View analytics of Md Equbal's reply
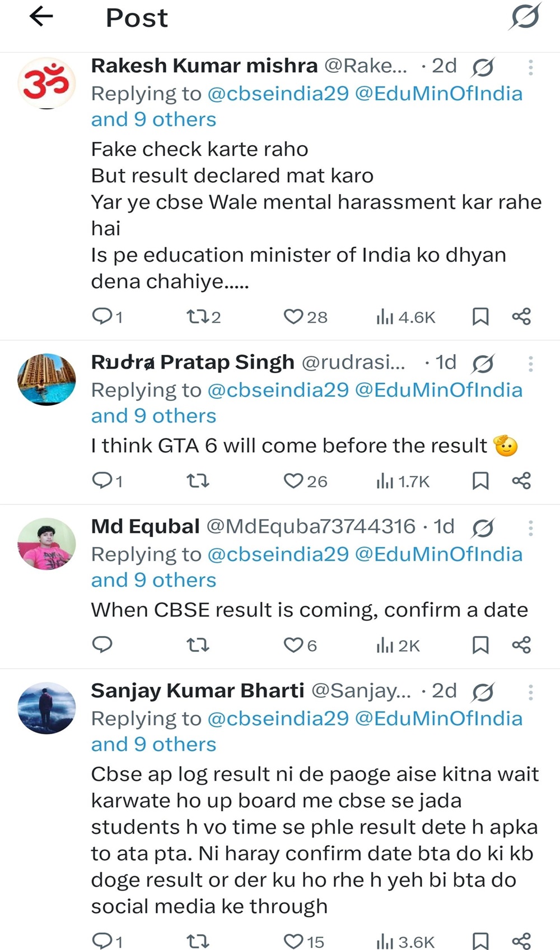This screenshot has height=950, width=560. pyautogui.click(x=398, y=646)
